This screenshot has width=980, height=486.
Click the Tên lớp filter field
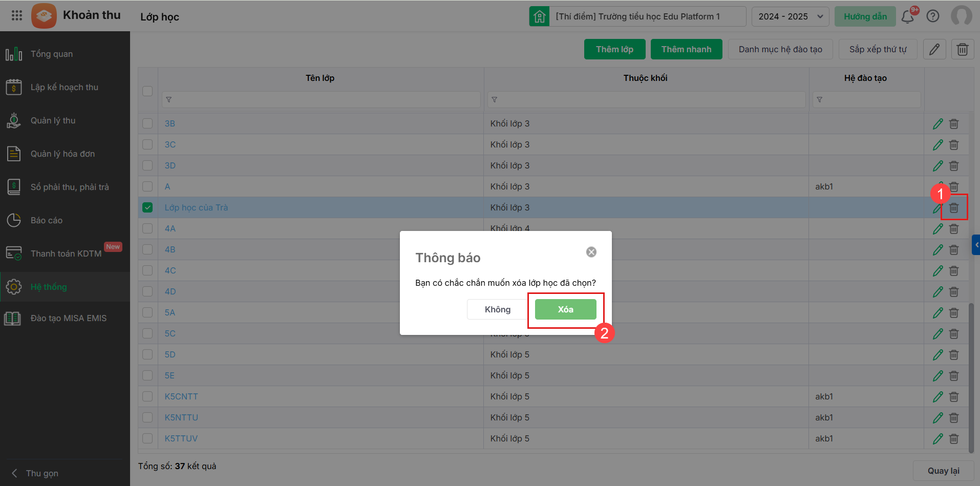point(322,99)
